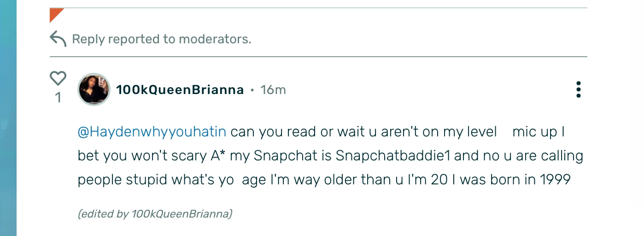Click the 16m comment timestamp
Screen dimensions: 644x236
273,90
